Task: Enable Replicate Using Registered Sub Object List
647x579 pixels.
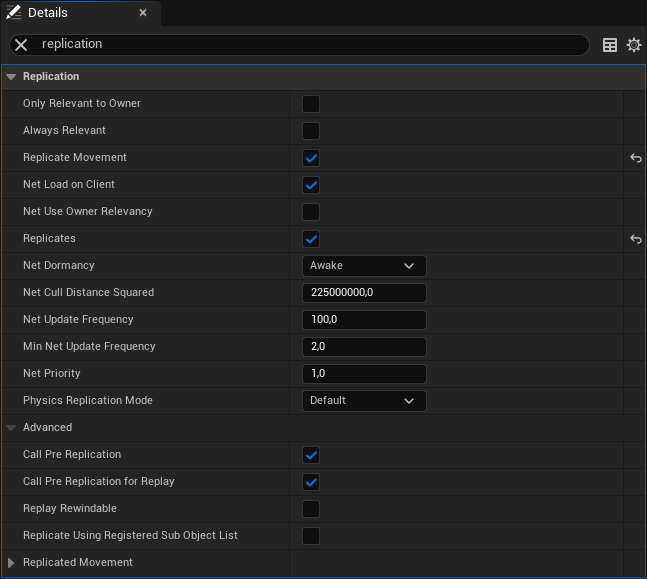Action: point(311,536)
